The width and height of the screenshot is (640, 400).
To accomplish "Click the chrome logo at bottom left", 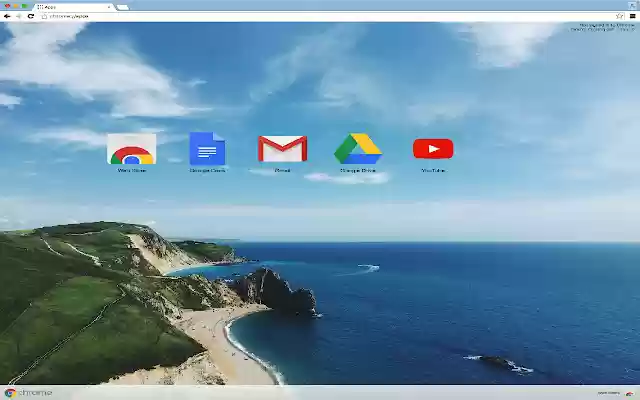I will click(x=28, y=393).
